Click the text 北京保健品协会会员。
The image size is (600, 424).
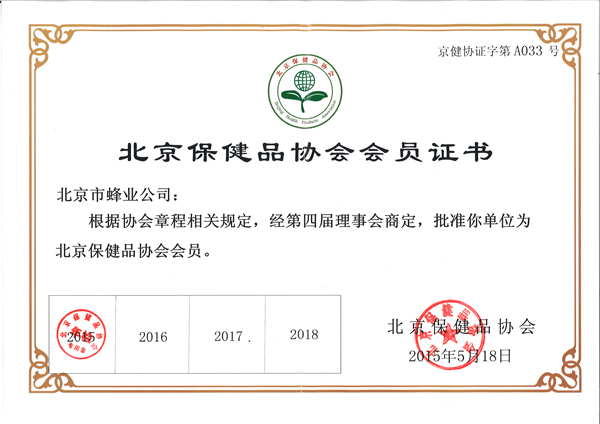click(x=134, y=251)
